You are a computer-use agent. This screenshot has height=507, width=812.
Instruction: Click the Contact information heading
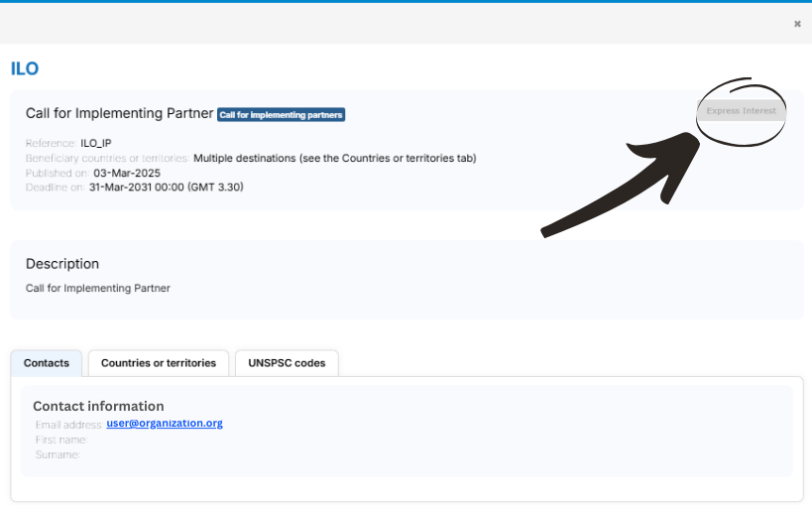point(98,406)
